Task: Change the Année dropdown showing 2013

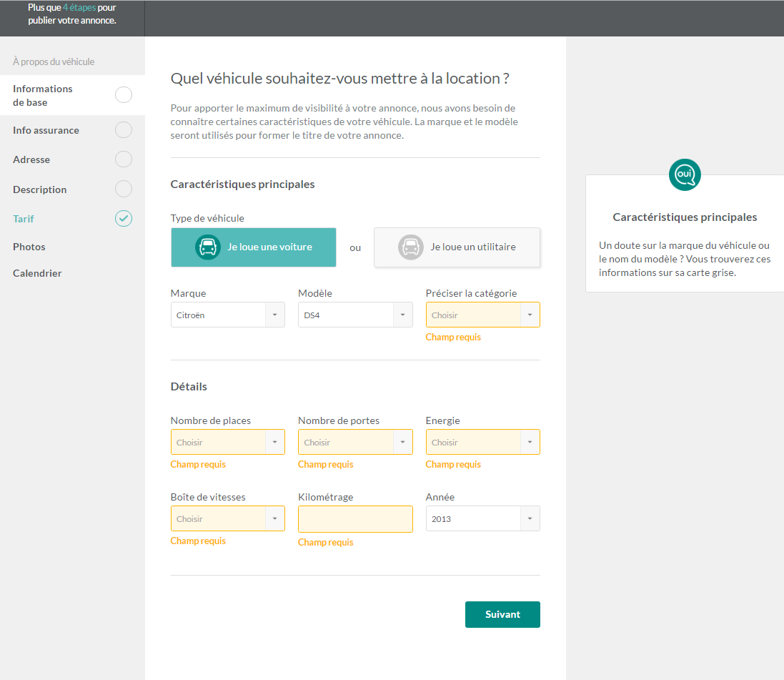Action: tap(482, 519)
